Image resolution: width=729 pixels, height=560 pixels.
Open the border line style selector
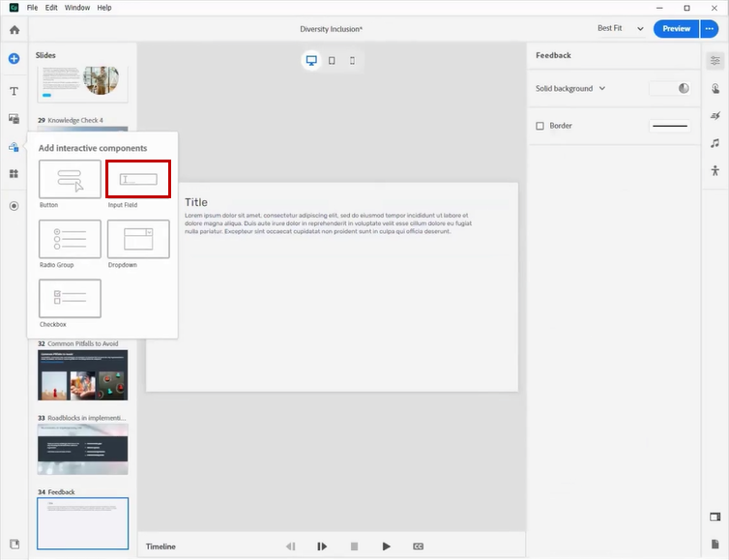click(x=669, y=126)
